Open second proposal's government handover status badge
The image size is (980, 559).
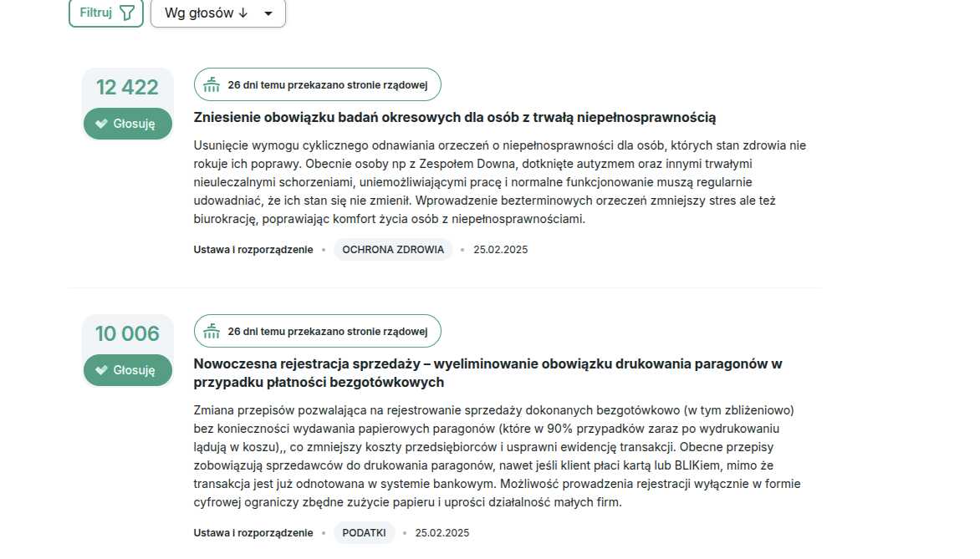click(x=318, y=331)
